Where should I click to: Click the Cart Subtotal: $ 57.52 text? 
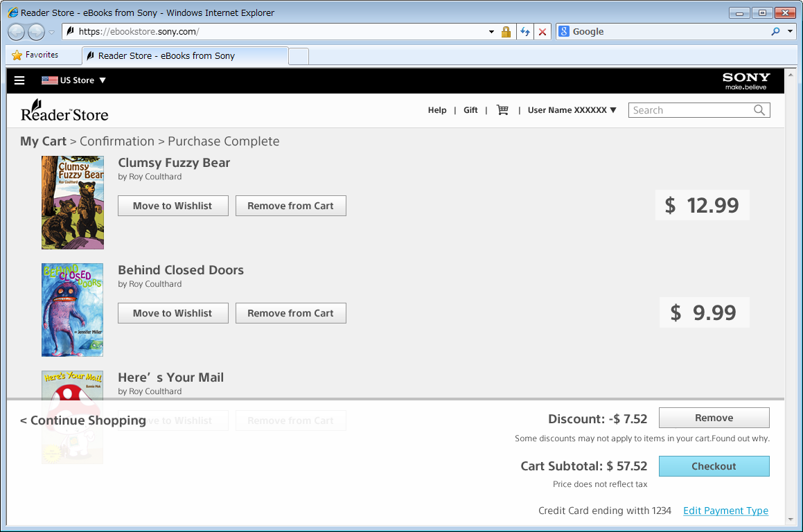click(x=584, y=466)
